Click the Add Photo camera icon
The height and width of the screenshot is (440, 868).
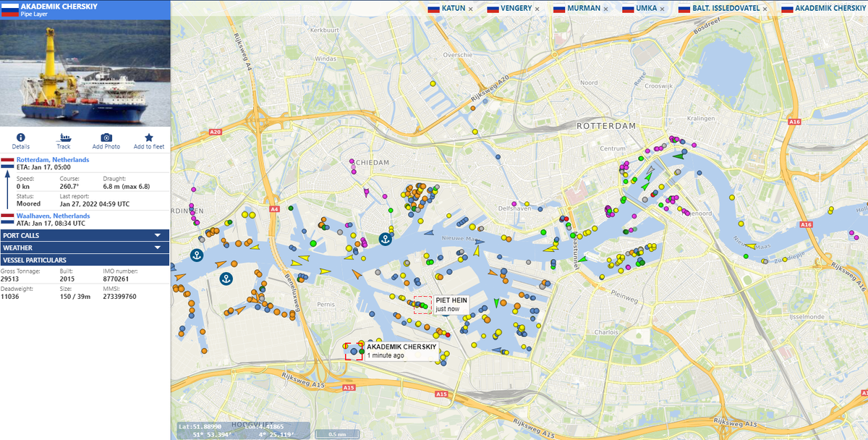coord(106,137)
